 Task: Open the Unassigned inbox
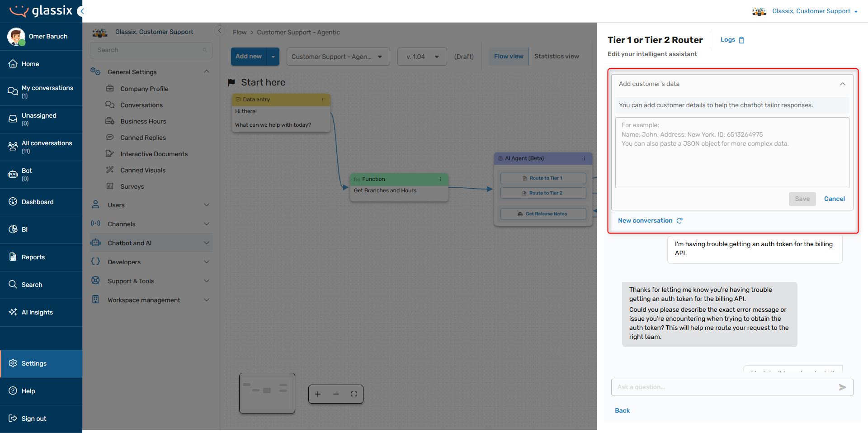(41, 119)
